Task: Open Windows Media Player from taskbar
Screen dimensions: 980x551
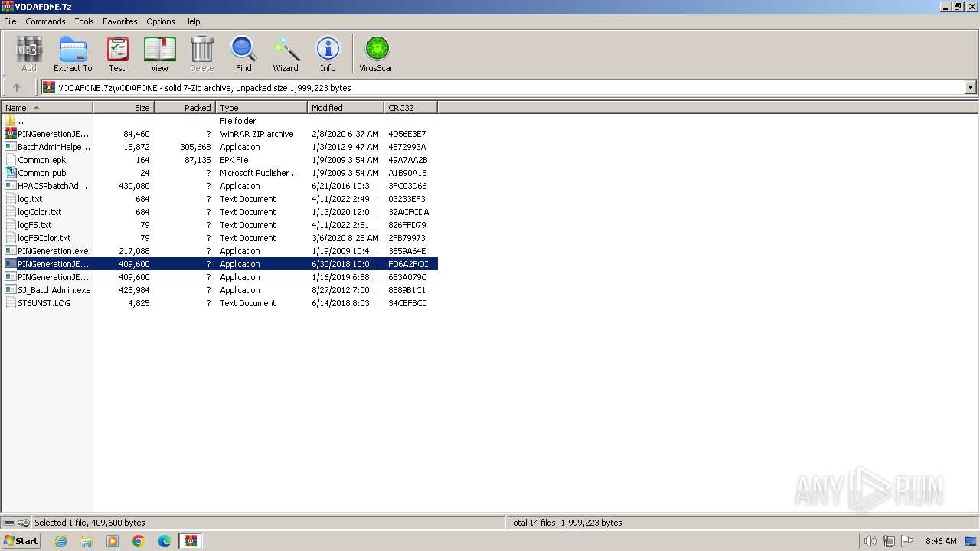Action: coord(113,541)
